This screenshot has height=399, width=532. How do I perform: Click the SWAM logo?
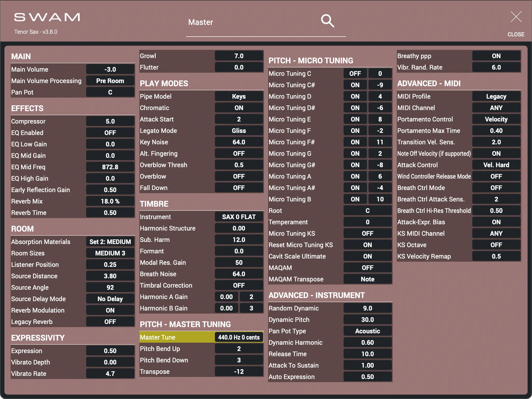coord(47,17)
